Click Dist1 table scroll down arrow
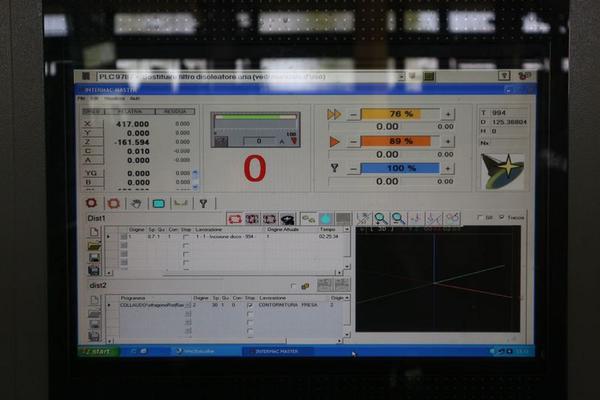The height and width of the screenshot is (400, 600). tap(347, 266)
